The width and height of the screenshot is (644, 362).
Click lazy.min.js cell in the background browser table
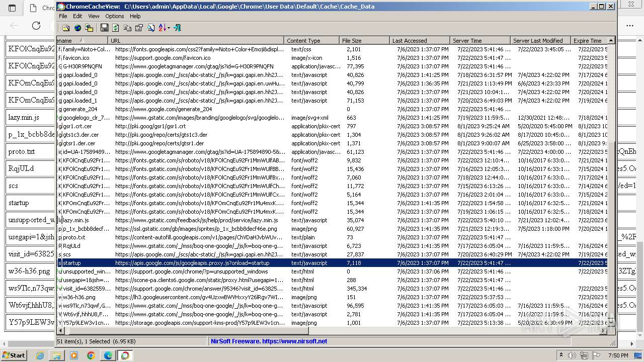pyautogui.click(x=30, y=117)
